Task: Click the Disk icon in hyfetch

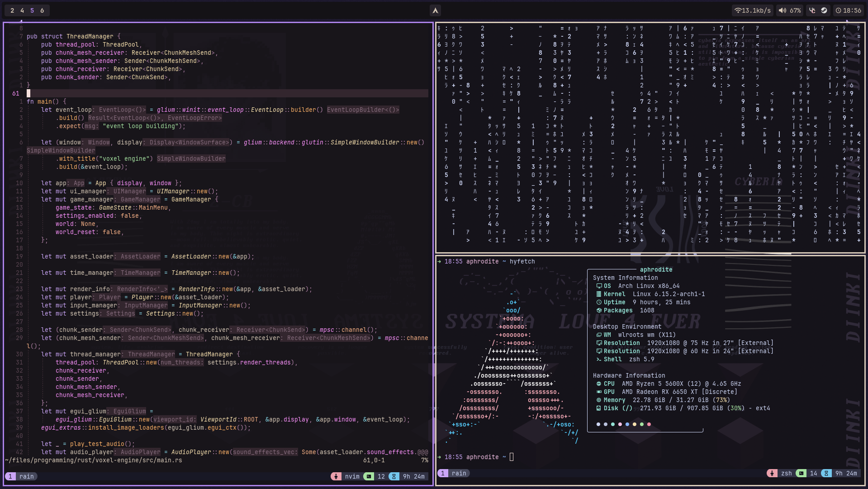Action: [599, 408]
